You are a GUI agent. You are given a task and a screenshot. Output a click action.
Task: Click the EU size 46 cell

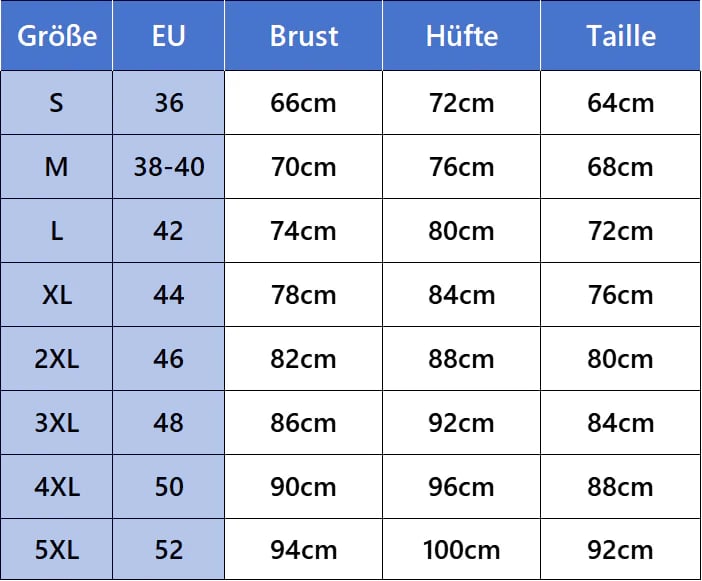tap(168, 359)
